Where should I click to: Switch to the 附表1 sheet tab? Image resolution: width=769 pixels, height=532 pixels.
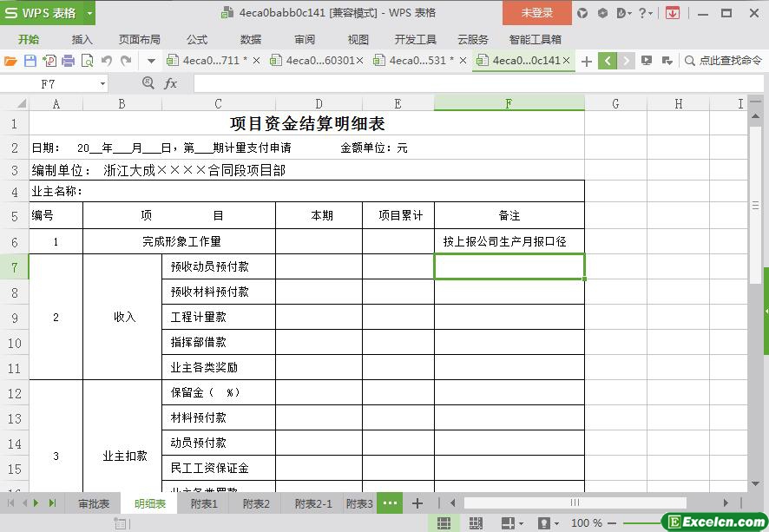(x=203, y=503)
